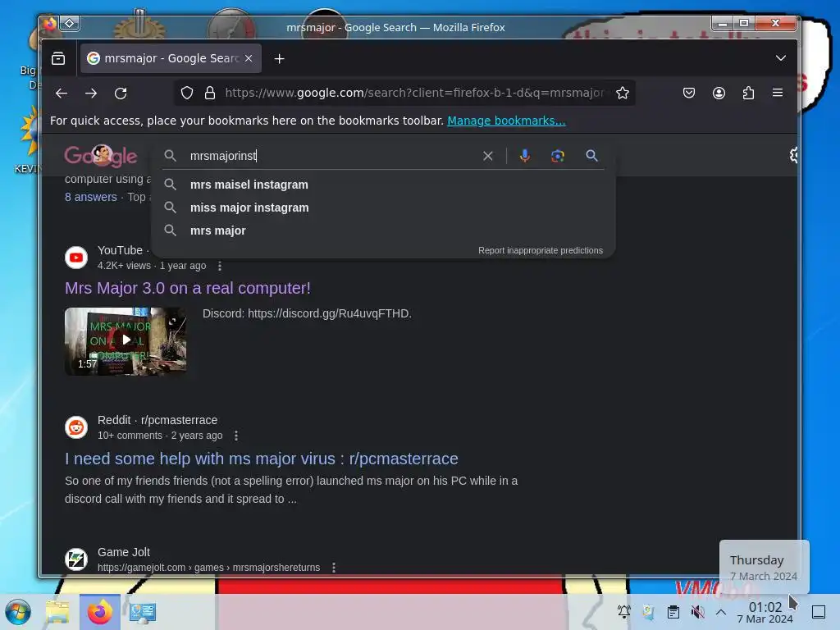Open the Windows Start button

coord(18,612)
